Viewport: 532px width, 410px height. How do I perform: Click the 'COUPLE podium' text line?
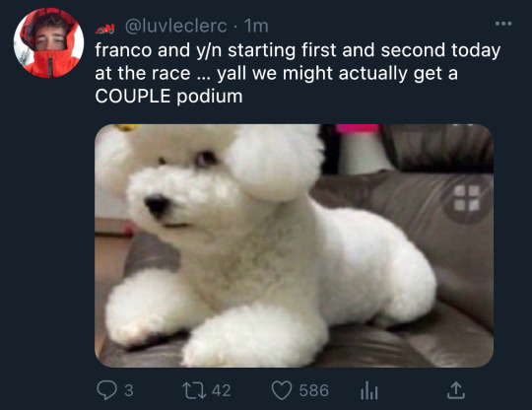point(168,97)
